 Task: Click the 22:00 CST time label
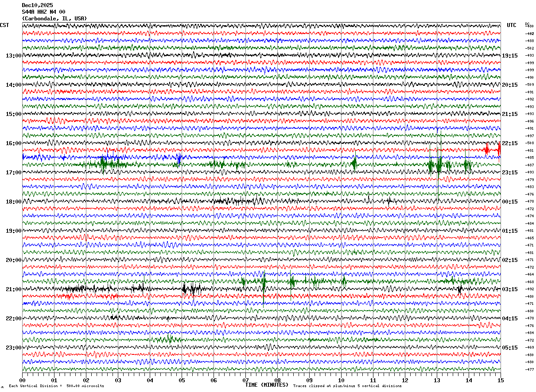(x=14, y=318)
